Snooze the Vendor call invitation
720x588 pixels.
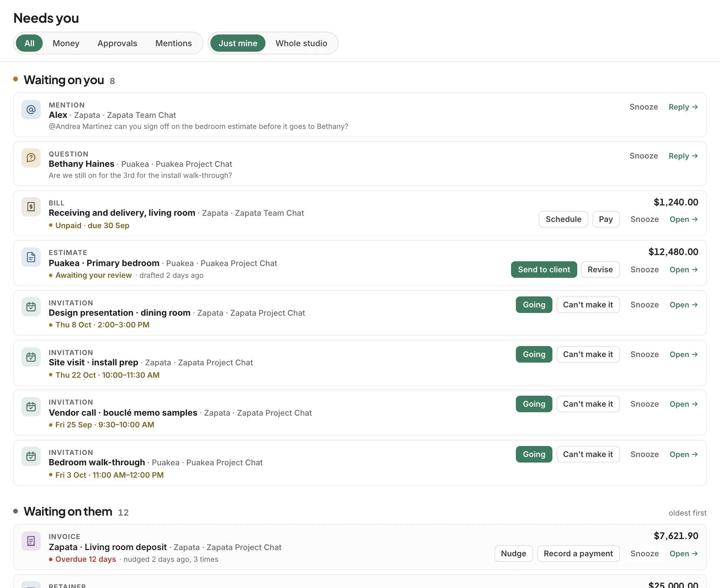(644, 404)
